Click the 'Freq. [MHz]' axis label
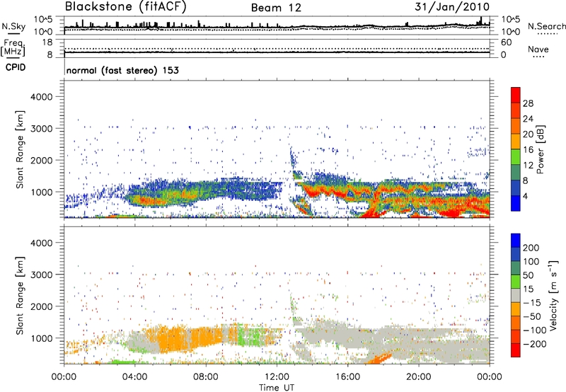566x392 pixels. point(13,48)
